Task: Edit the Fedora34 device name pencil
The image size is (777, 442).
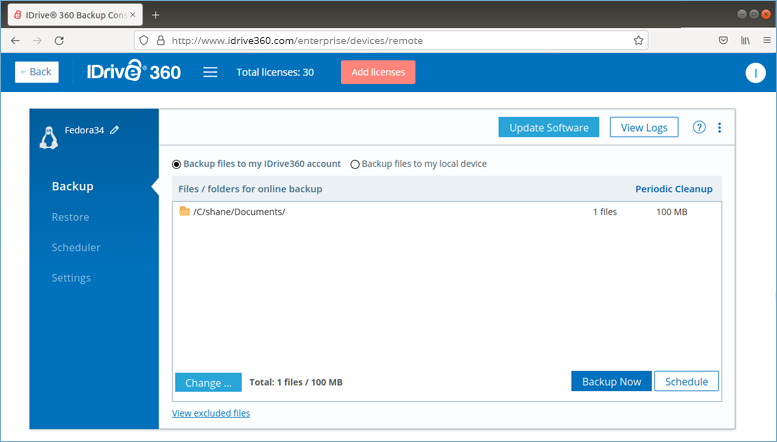Action: point(114,130)
